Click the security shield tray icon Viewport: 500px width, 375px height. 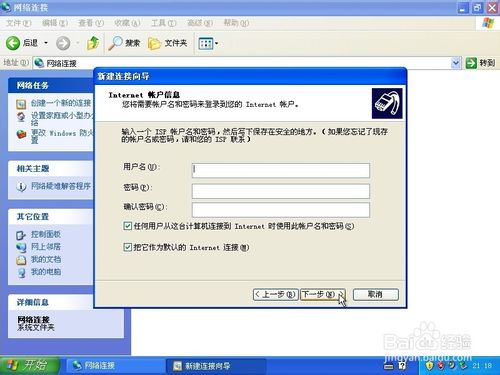pos(430,366)
